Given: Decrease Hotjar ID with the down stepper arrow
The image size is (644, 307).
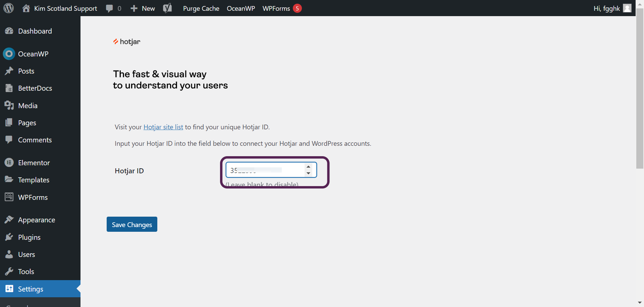Looking at the screenshot, I should tap(308, 173).
